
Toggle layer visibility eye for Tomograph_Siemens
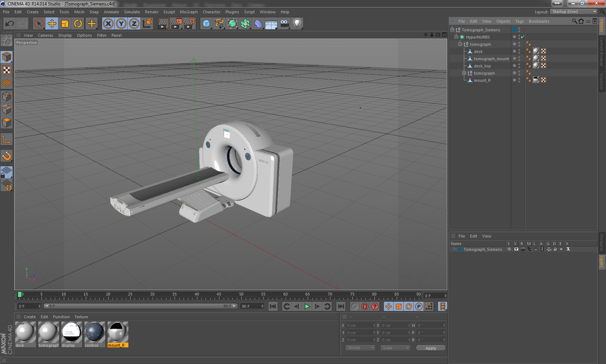pyautogui.click(x=516, y=249)
